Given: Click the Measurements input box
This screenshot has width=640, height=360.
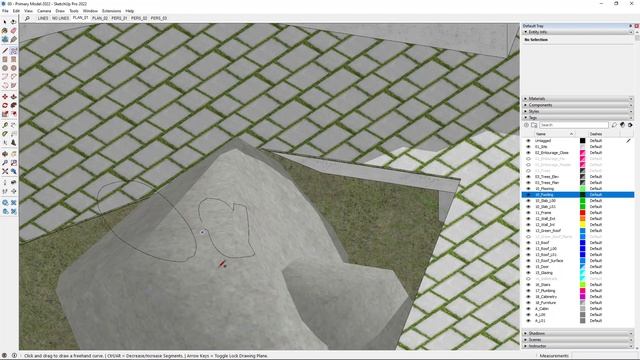Looking at the screenshot, I should click(x=606, y=356).
